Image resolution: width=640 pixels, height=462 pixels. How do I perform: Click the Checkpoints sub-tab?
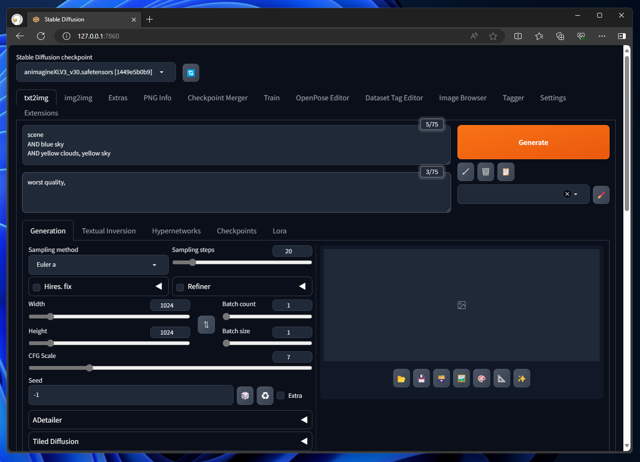pos(236,231)
